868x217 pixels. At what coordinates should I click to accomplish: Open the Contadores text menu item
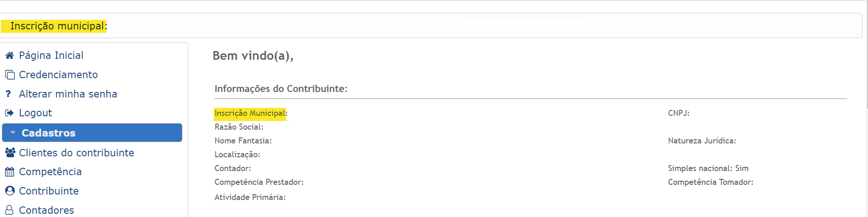(47, 210)
